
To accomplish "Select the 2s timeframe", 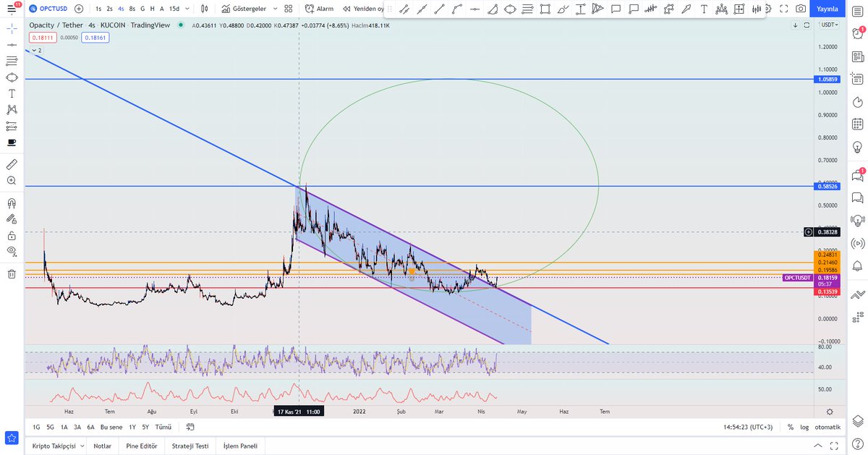I will tap(109, 9).
